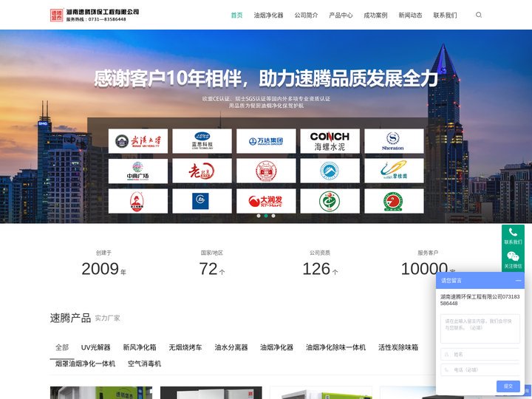This screenshot has width=532, height=399.
Task: Click the search magnifier icon in header
Action: click(x=478, y=15)
